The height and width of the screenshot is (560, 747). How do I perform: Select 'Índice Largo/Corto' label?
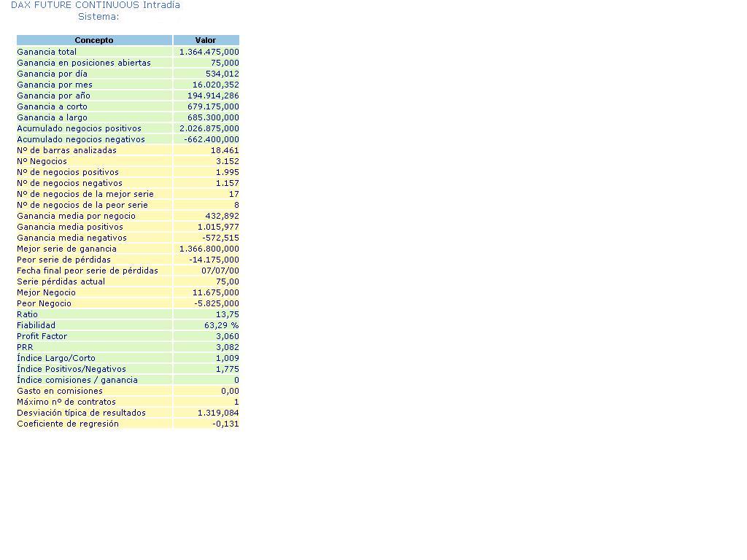click(56, 358)
